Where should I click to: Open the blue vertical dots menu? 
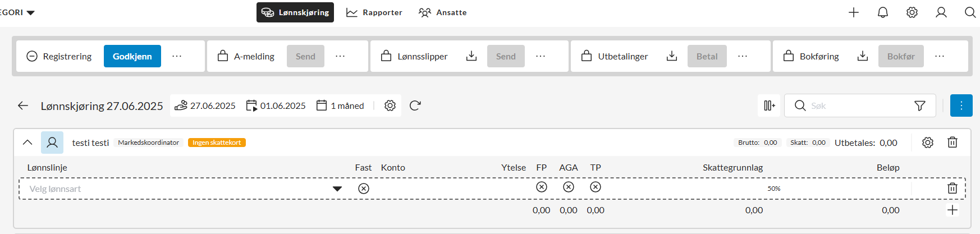pos(961,105)
